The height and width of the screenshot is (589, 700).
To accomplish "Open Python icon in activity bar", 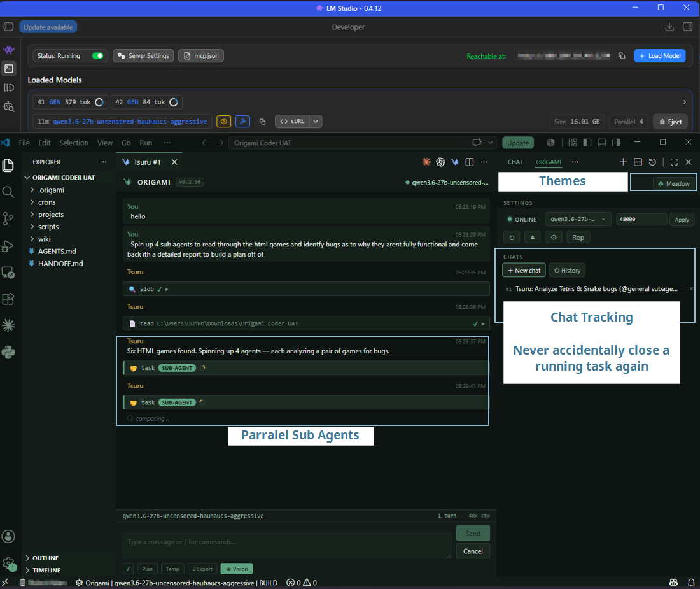I will [8, 352].
